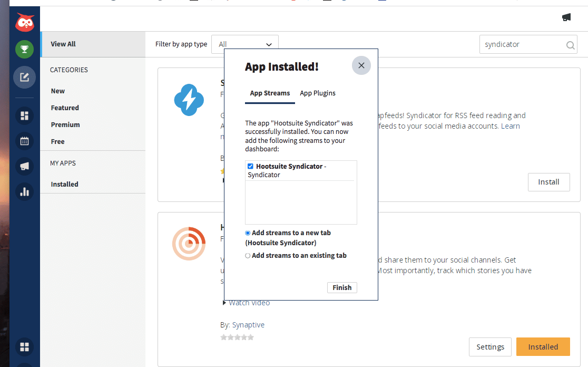The width and height of the screenshot is (588, 367).
Task: Open the Free category
Action: click(x=58, y=142)
